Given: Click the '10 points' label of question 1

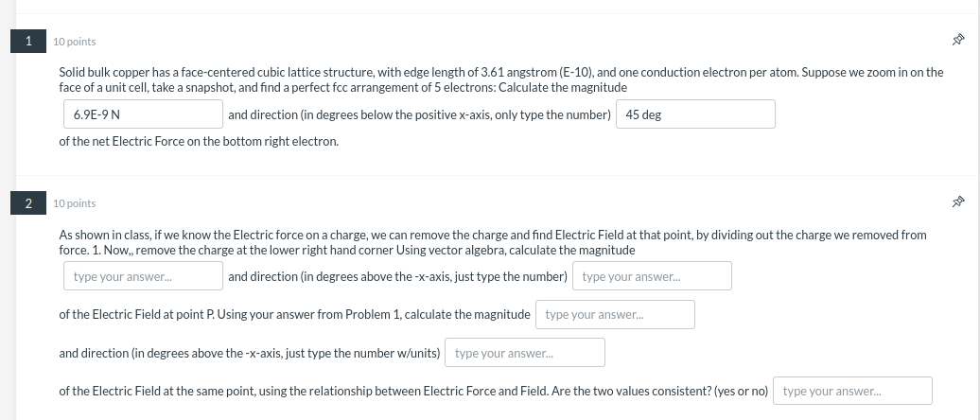Looking at the screenshot, I should [x=74, y=42].
